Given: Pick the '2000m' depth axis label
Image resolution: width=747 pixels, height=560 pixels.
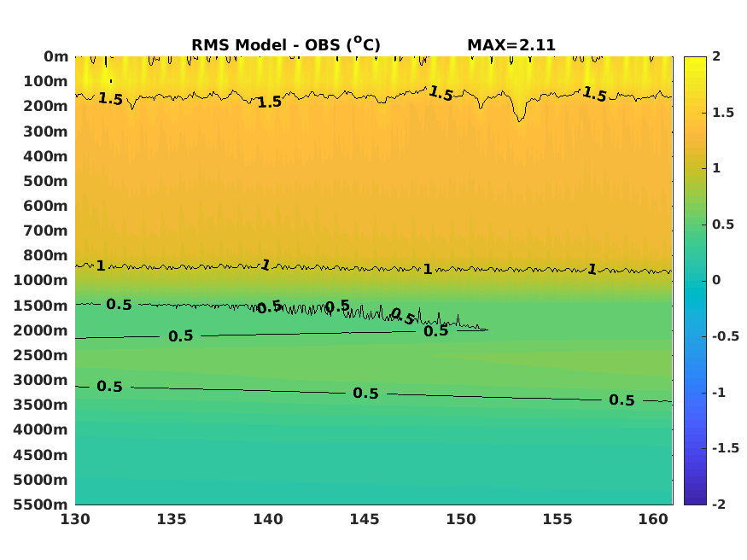Looking at the screenshot, I should click(x=41, y=330).
